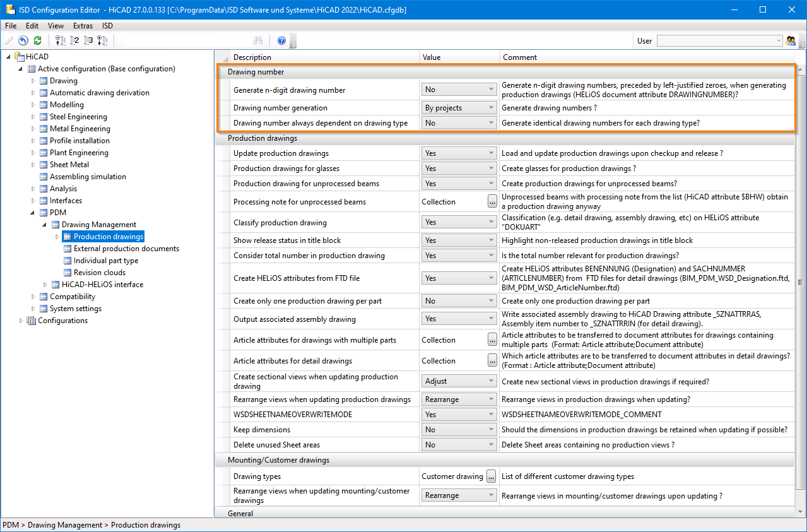Open the Extras menu
This screenshot has height=532, width=807.
(x=83, y=26)
